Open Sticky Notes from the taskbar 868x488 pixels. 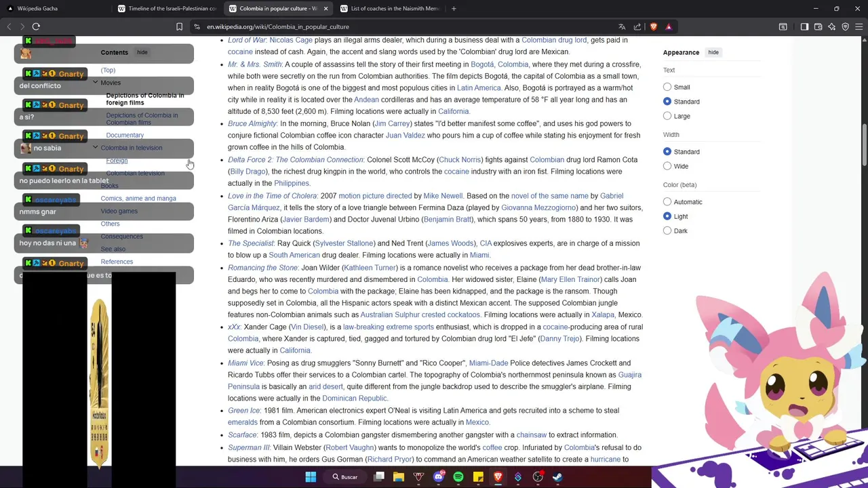(x=478, y=477)
